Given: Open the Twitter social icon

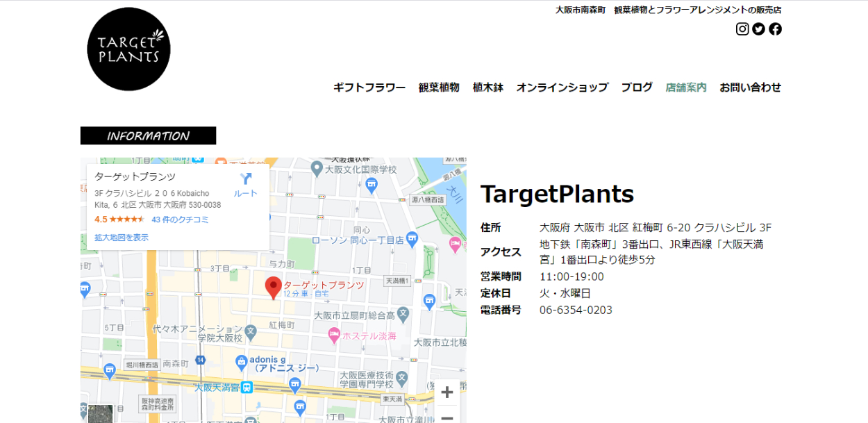Looking at the screenshot, I should point(758,29).
